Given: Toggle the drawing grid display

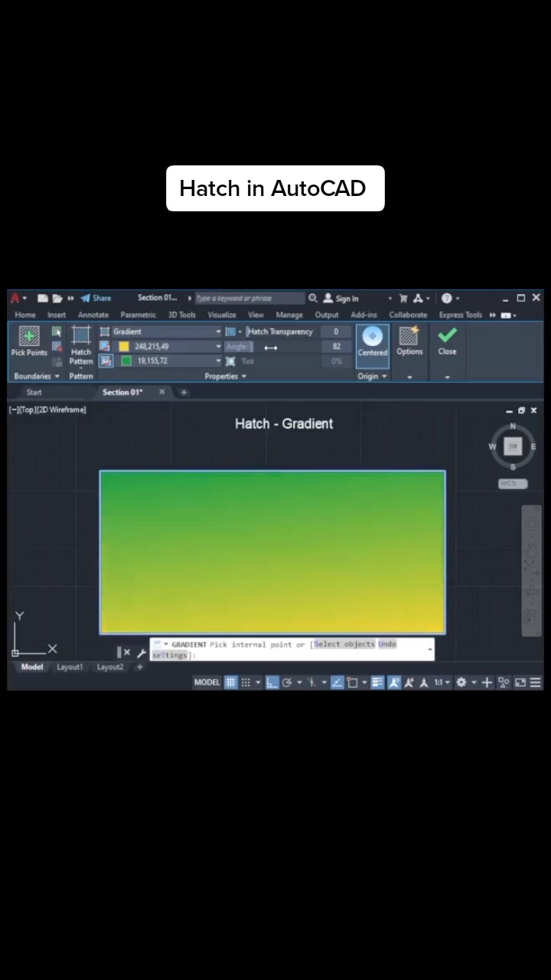Looking at the screenshot, I should [230, 682].
